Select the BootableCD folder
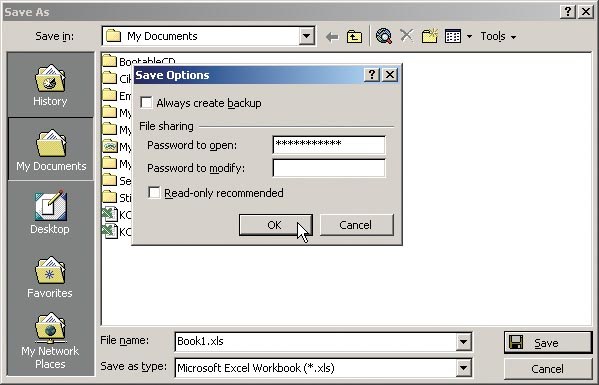 point(139,61)
